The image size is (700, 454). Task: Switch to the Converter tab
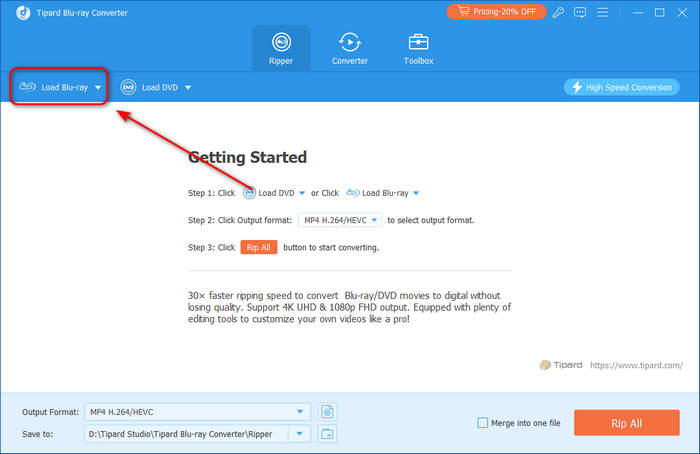(350, 49)
